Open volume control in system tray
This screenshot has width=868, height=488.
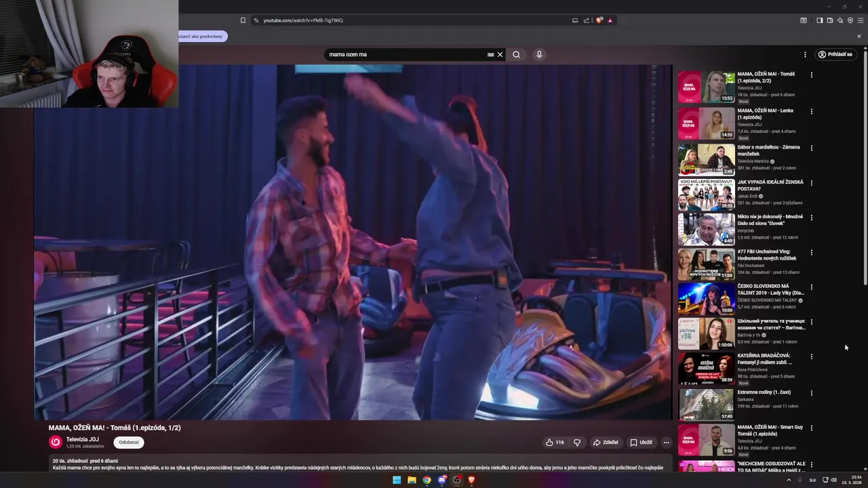[x=834, y=480]
